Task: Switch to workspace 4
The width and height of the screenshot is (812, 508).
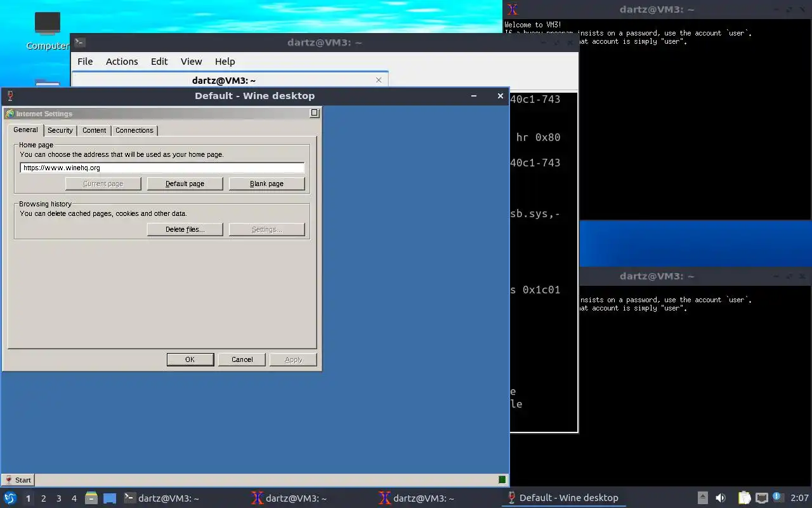Action: [74, 498]
